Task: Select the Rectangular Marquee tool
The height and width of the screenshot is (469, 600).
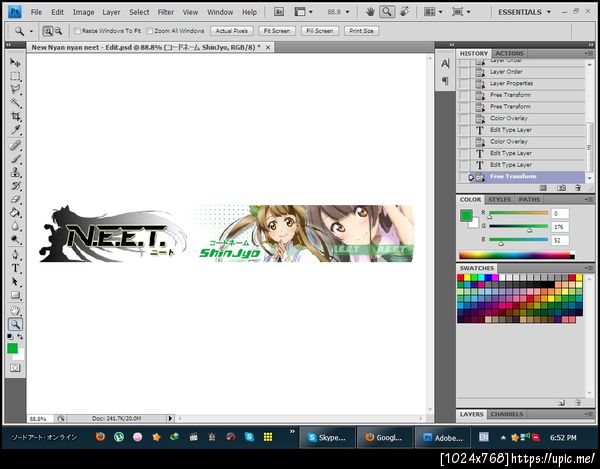Action: click(15, 76)
